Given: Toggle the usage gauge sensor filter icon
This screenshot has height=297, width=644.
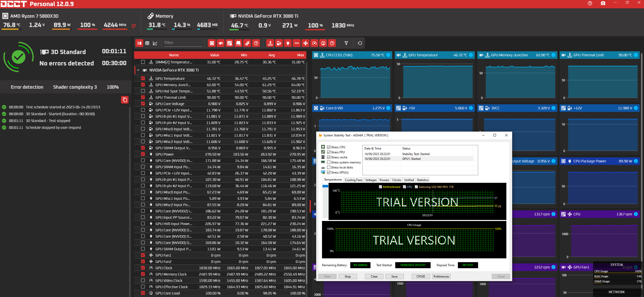Looking at the screenshot, I should (x=323, y=43).
